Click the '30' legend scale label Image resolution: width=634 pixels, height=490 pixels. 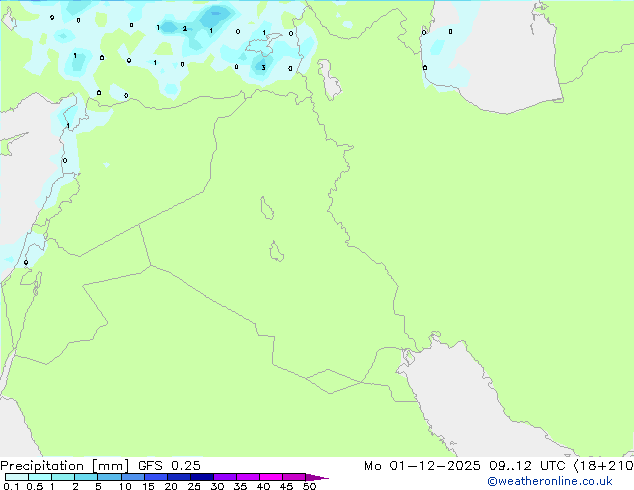pyautogui.click(x=217, y=486)
